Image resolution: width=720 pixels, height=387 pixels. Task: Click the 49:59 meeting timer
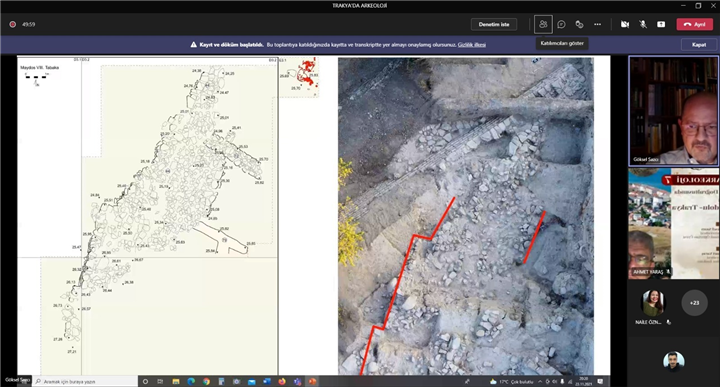point(28,24)
